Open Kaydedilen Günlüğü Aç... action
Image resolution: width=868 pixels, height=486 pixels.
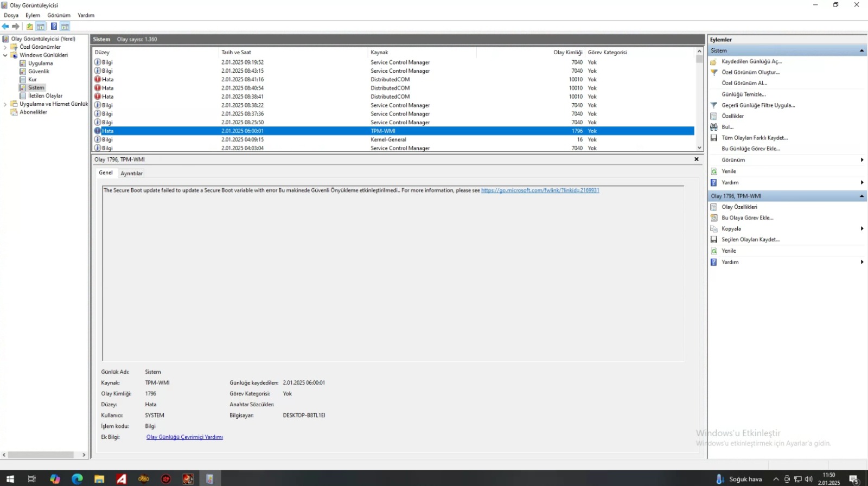[751, 62]
